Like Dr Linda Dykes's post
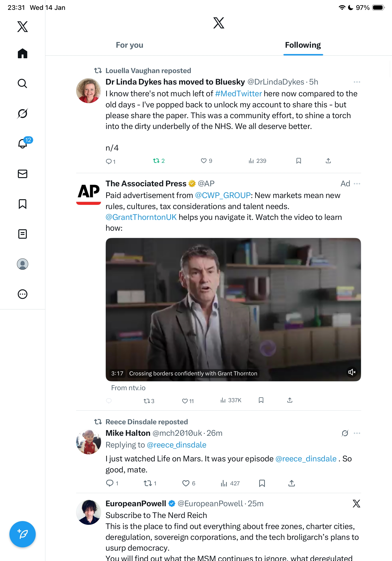This screenshot has width=392, height=561. [x=204, y=161]
